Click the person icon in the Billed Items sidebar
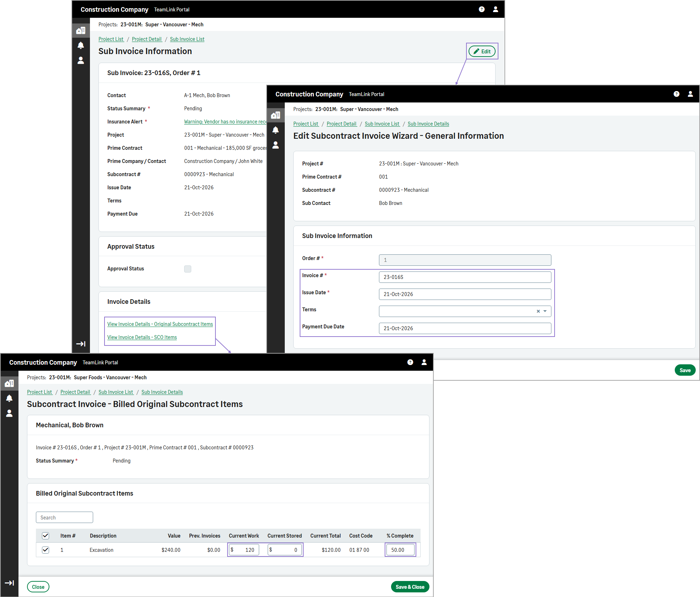The width and height of the screenshot is (700, 597). pyautogui.click(x=9, y=413)
